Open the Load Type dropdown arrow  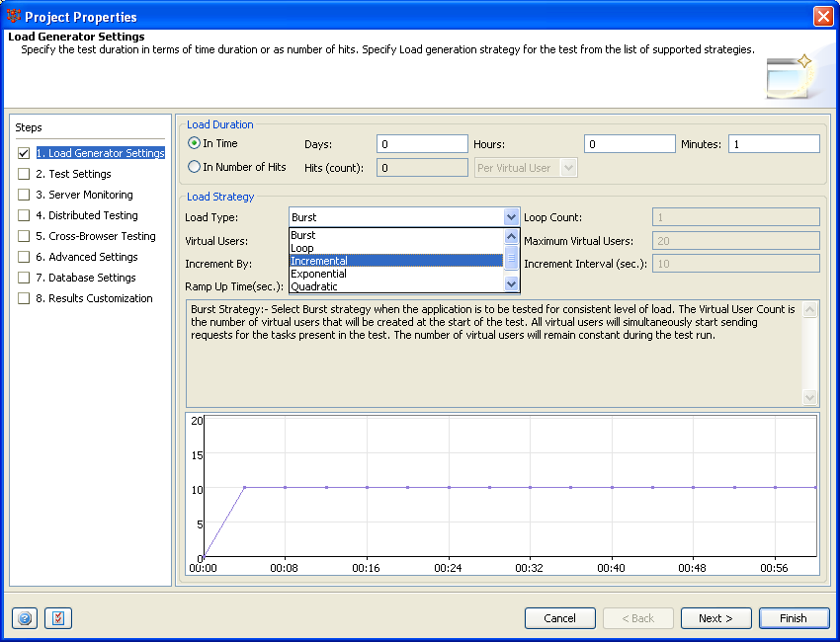[511, 217]
